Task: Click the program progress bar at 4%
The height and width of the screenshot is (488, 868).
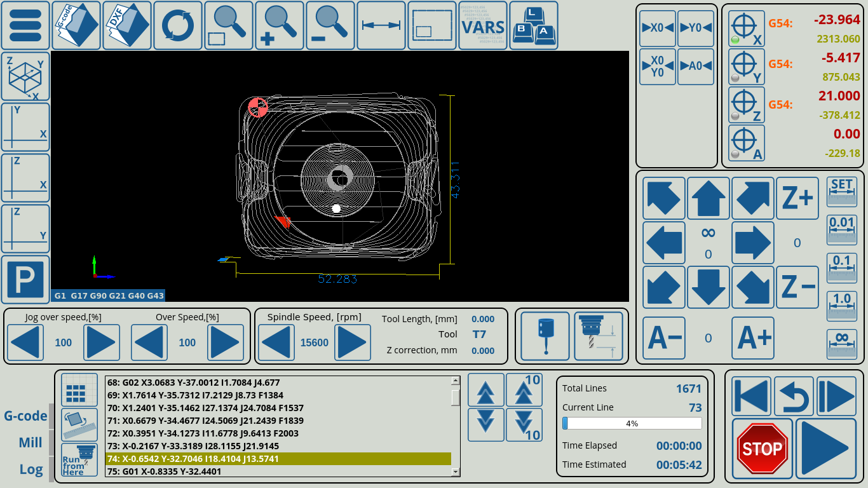Action: (x=632, y=423)
